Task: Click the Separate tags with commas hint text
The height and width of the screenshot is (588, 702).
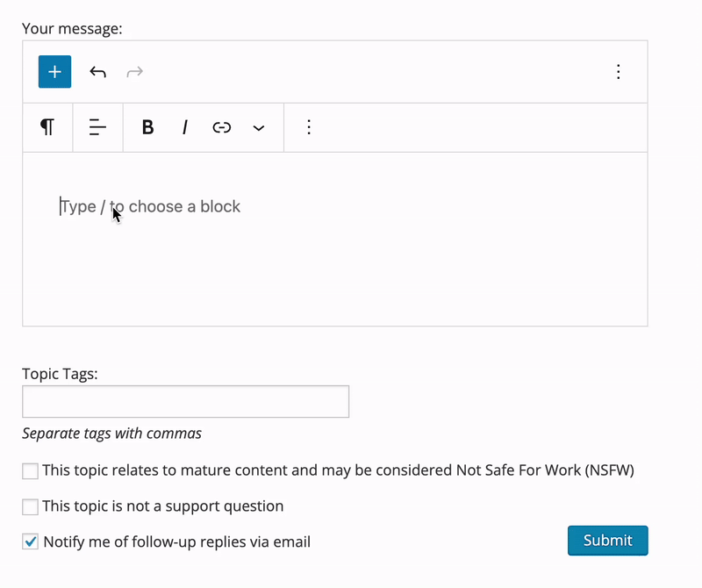Action: pos(111,433)
